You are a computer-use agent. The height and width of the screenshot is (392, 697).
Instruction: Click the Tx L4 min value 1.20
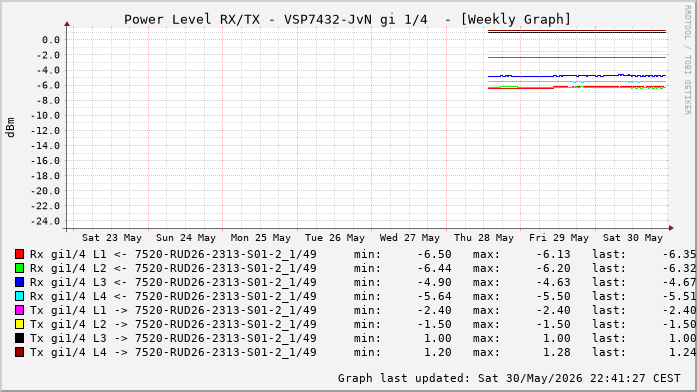437,352
